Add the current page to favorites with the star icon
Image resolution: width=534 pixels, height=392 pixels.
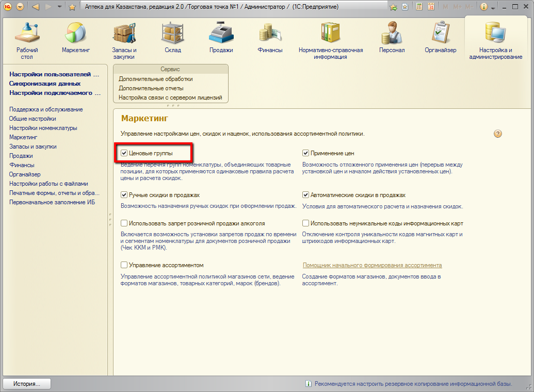tap(72, 7)
